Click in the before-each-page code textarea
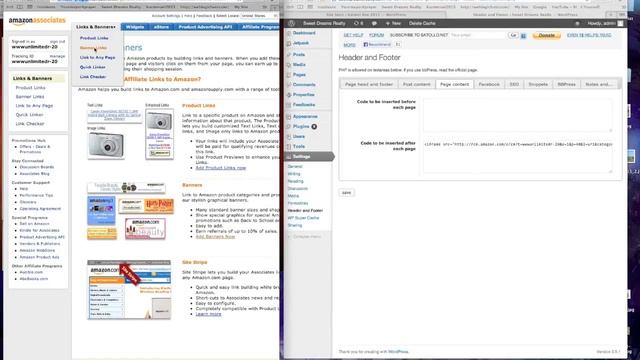Viewport: 640px width, 360px height. point(518,115)
